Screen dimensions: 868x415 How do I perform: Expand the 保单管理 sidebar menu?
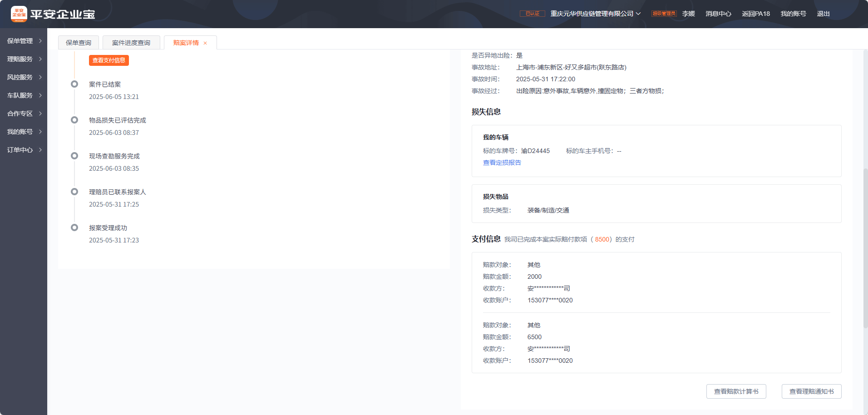tap(24, 41)
